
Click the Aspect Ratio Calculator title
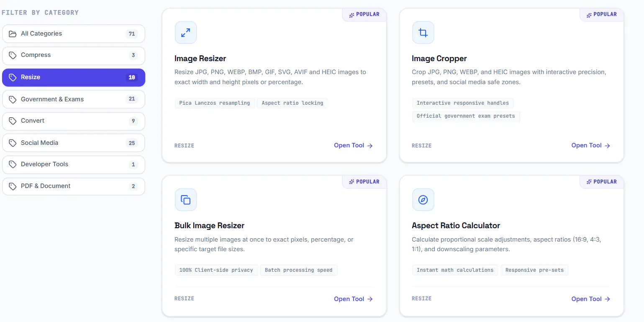point(456,226)
